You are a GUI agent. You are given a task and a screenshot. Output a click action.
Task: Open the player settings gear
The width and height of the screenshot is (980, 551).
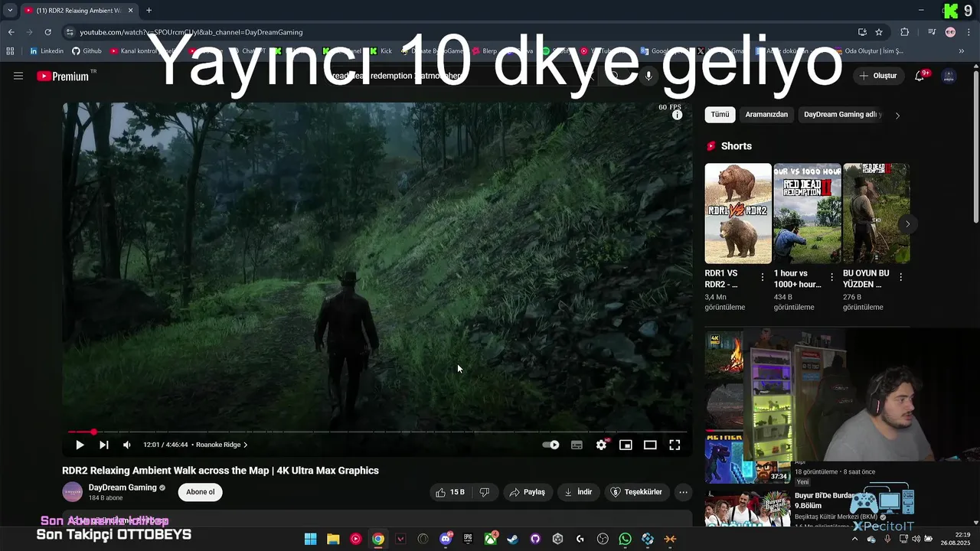(x=602, y=445)
